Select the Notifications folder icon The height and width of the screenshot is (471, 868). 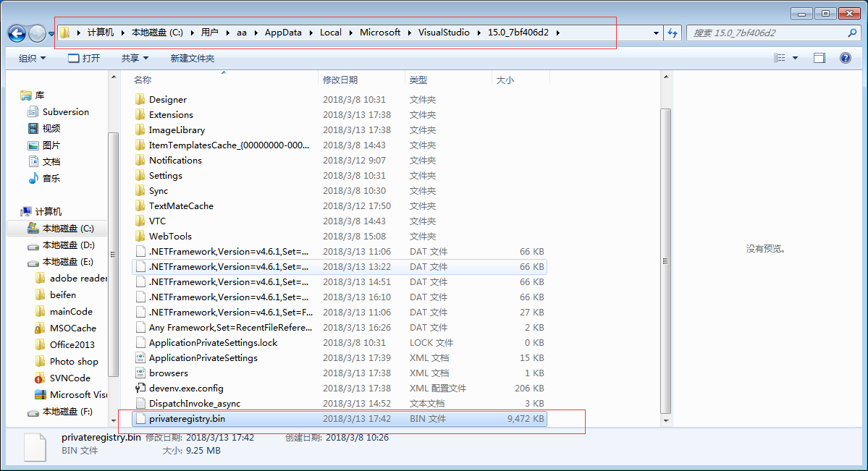140,161
